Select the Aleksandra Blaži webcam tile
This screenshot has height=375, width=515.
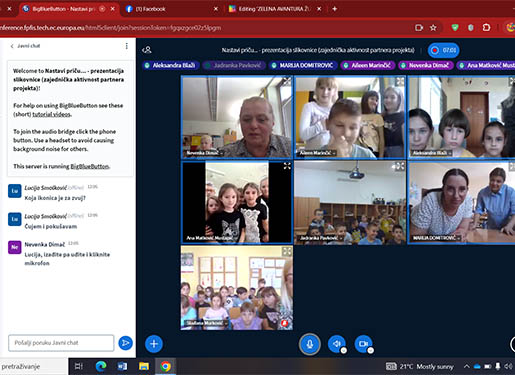tap(462, 117)
